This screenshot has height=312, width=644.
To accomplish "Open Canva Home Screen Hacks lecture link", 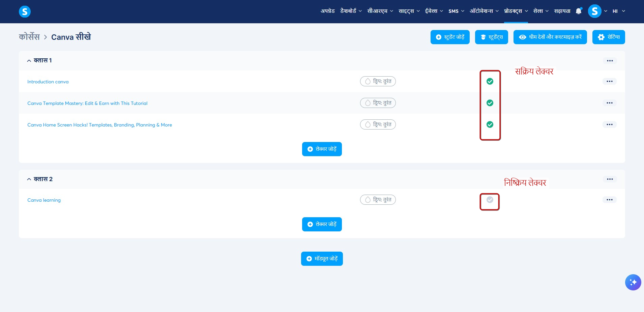I will (99, 125).
